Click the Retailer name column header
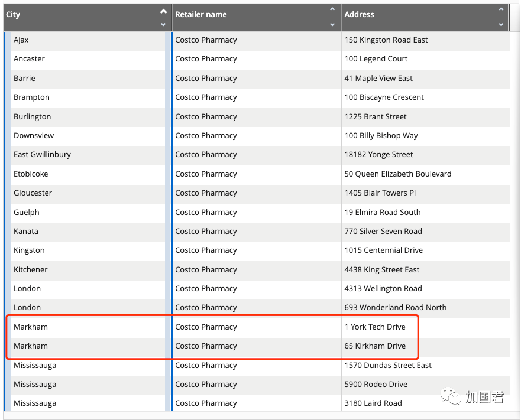 (257, 18)
